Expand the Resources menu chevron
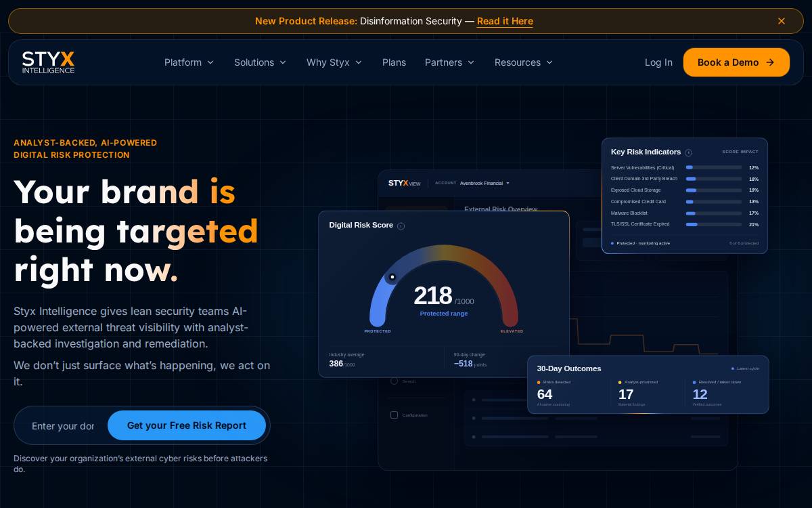Viewport: 812px width, 508px height. click(549, 62)
